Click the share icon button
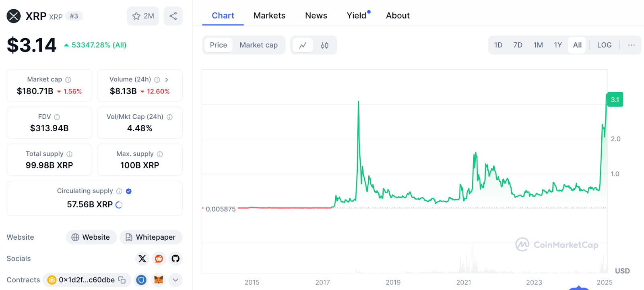644x290 pixels. pos(173,16)
